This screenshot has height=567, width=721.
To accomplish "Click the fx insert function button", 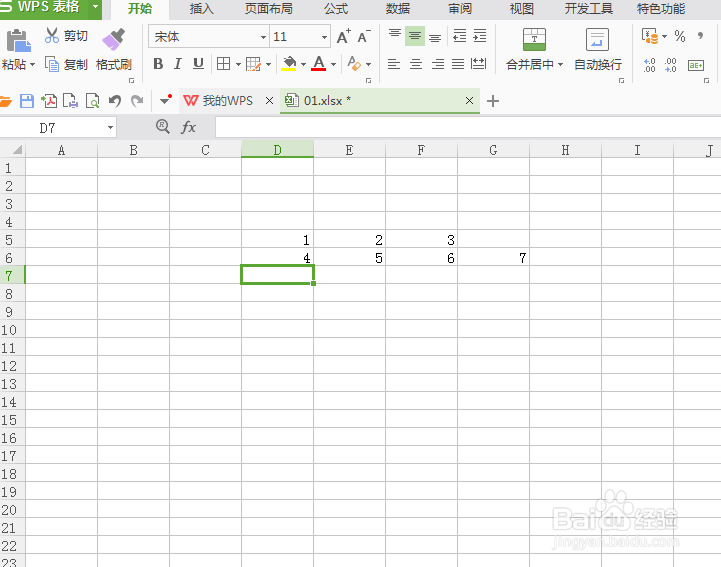I will (189, 127).
